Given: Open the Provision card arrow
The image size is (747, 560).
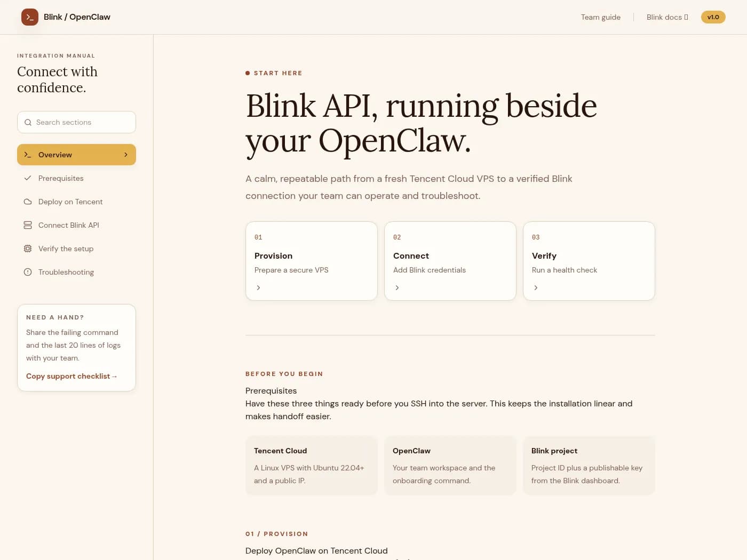Looking at the screenshot, I should point(258,287).
